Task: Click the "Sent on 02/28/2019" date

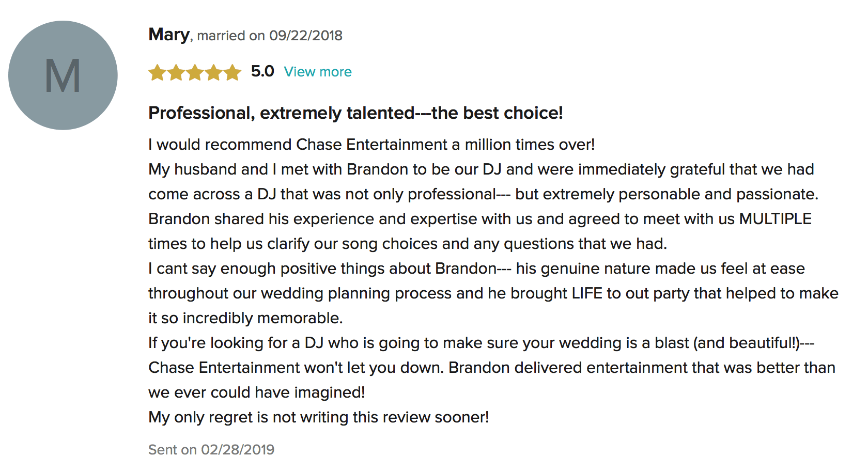Action: click(x=211, y=450)
